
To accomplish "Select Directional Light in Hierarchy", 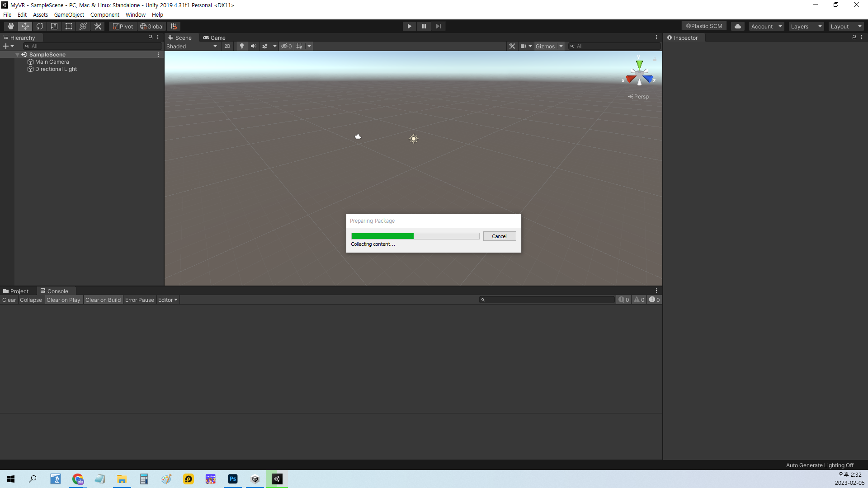I will pos(56,69).
